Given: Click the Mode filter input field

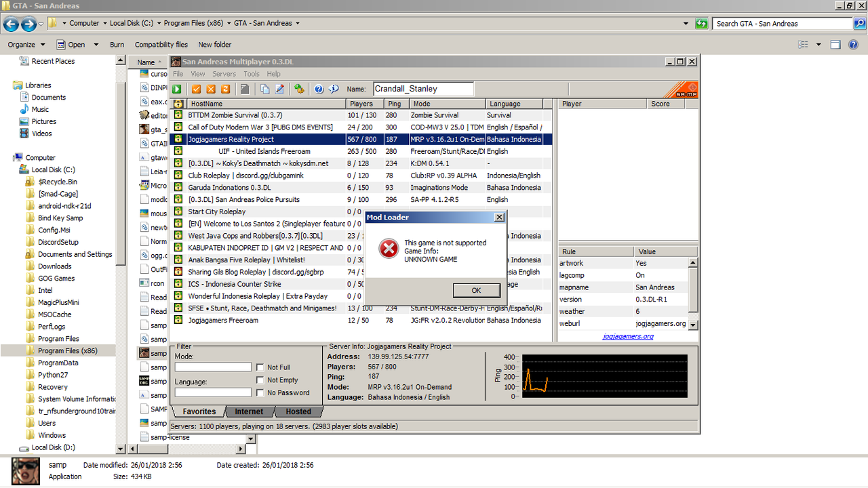Looking at the screenshot, I should tap(213, 367).
